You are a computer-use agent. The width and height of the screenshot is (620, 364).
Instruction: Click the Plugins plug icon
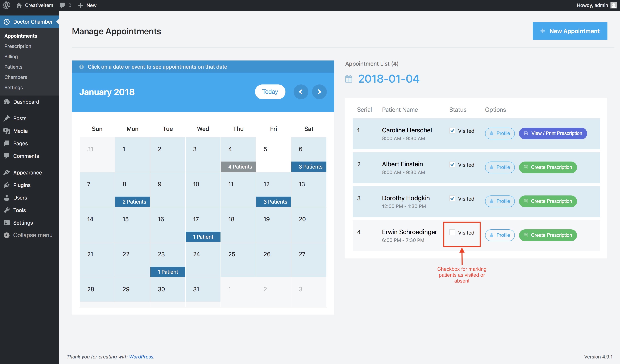(7, 185)
